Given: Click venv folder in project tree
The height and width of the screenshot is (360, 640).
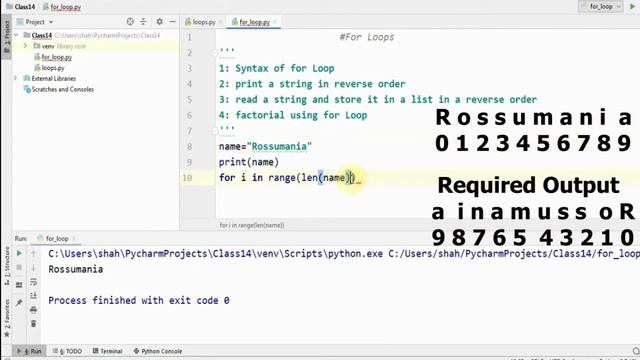Looking at the screenshot, I should point(48,46).
